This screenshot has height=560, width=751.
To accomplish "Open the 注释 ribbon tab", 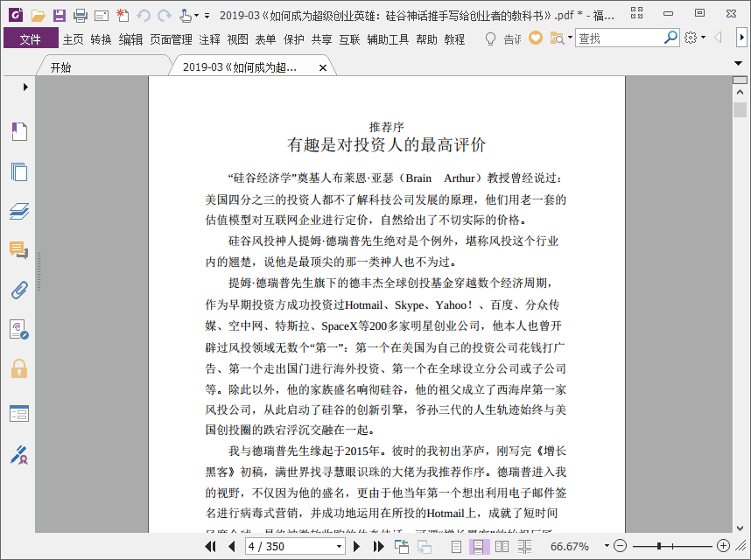I will pos(210,39).
